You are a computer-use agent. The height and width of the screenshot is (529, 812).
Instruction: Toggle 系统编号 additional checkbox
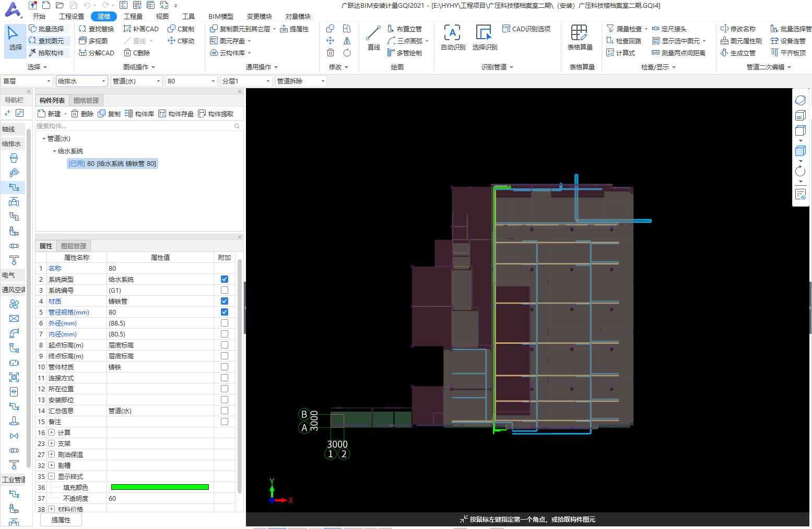tap(225, 290)
